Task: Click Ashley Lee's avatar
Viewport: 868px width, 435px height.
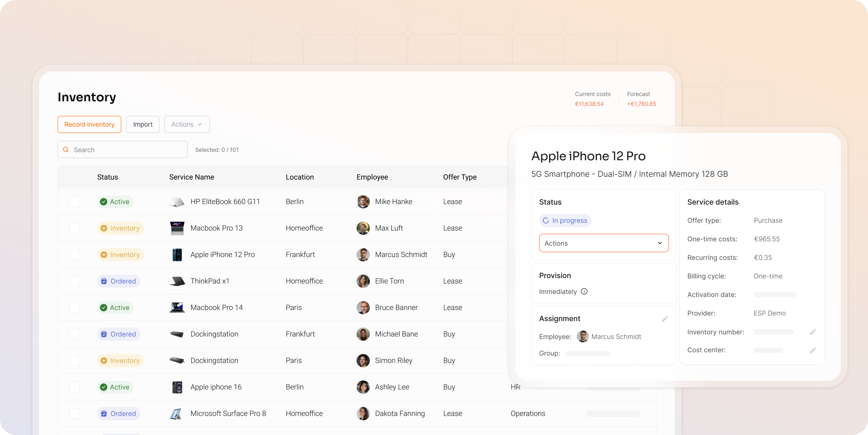Action: tap(363, 387)
